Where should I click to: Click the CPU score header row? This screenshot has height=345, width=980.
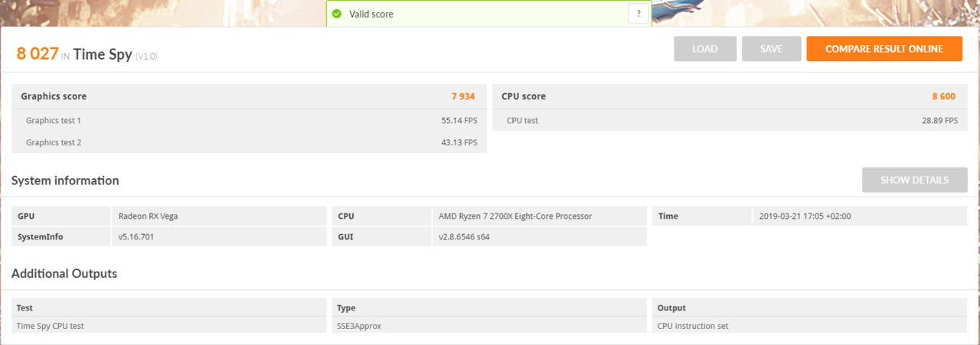point(730,96)
